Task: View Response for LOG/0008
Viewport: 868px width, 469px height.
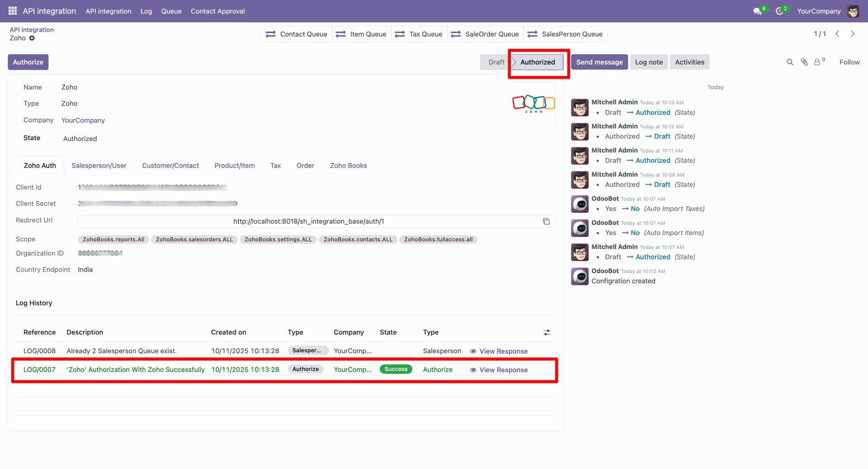Action: [x=499, y=351]
